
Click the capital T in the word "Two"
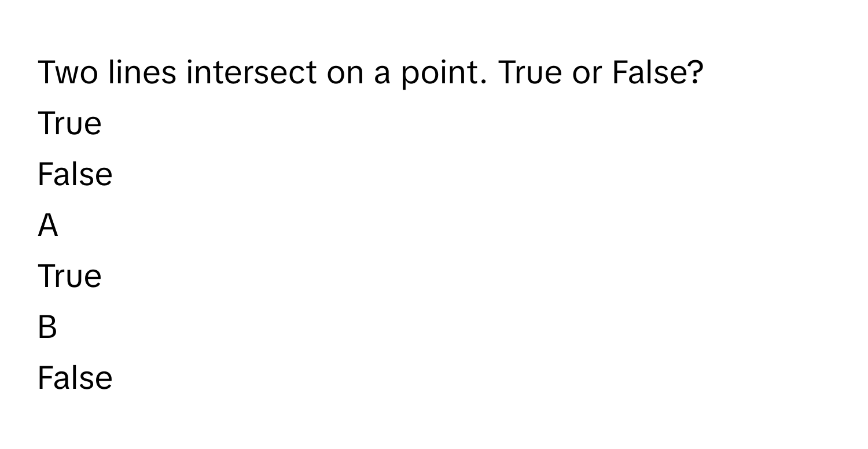(x=47, y=73)
